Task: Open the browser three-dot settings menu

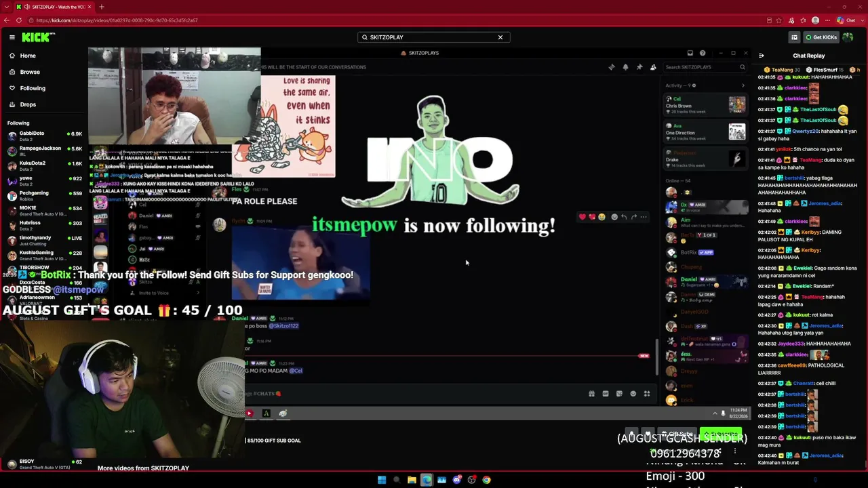Action: [827, 20]
